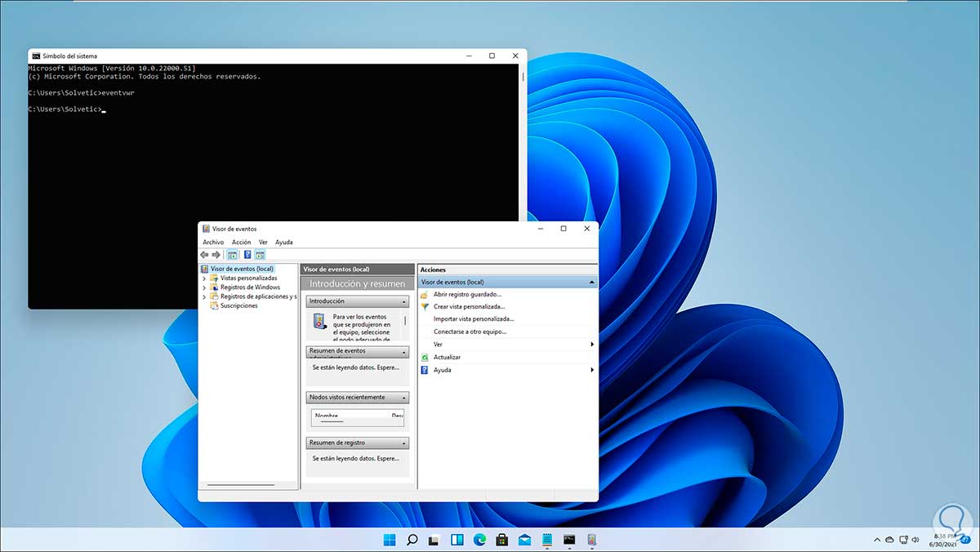Open the Acción menu
The image size is (980, 552).
pos(241,243)
